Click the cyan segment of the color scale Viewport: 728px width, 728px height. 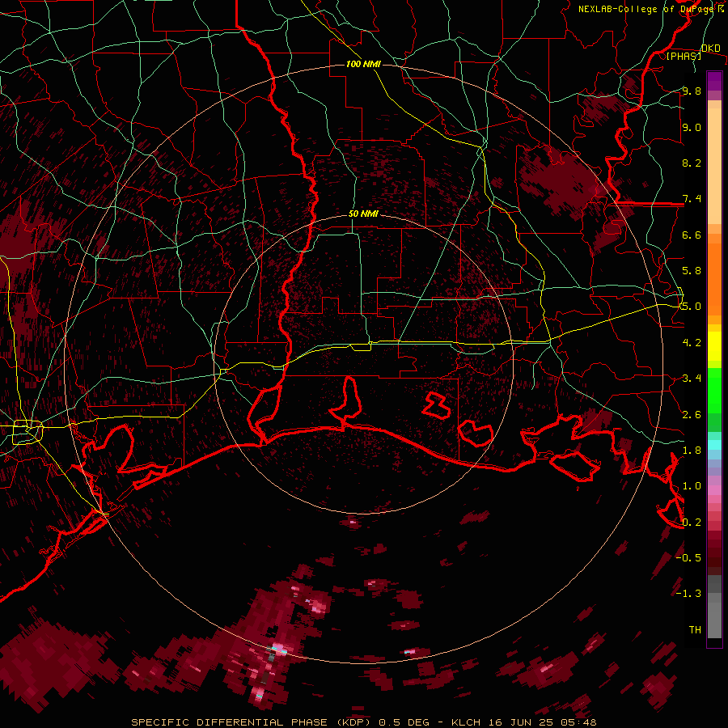714,445
